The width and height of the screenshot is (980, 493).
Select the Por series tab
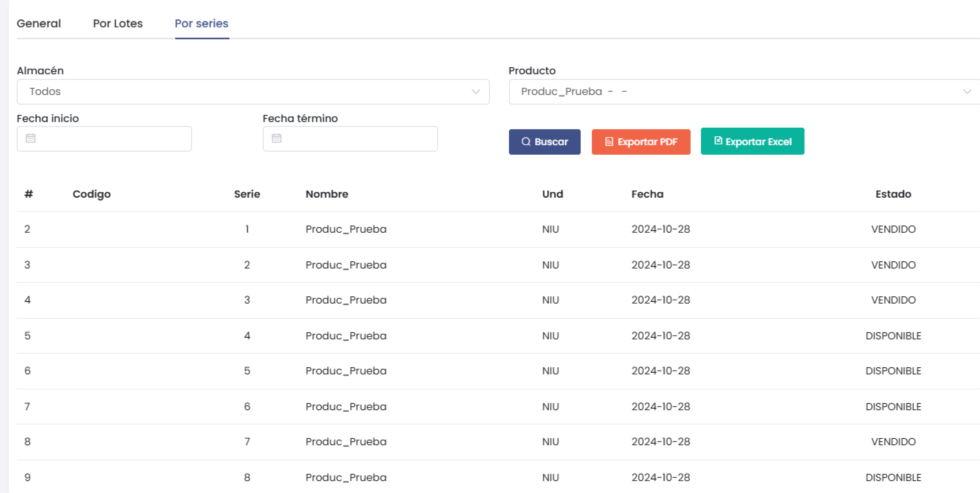click(x=201, y=24)
